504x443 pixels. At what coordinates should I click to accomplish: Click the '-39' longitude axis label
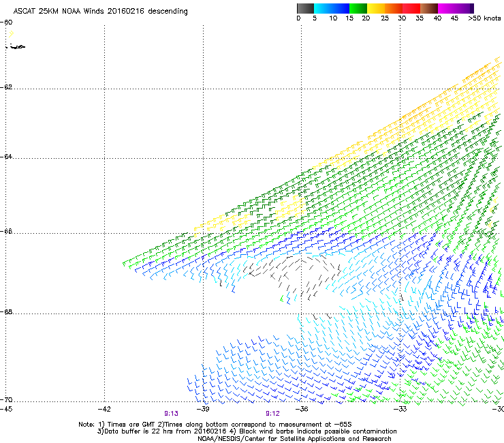click(203, 409)
